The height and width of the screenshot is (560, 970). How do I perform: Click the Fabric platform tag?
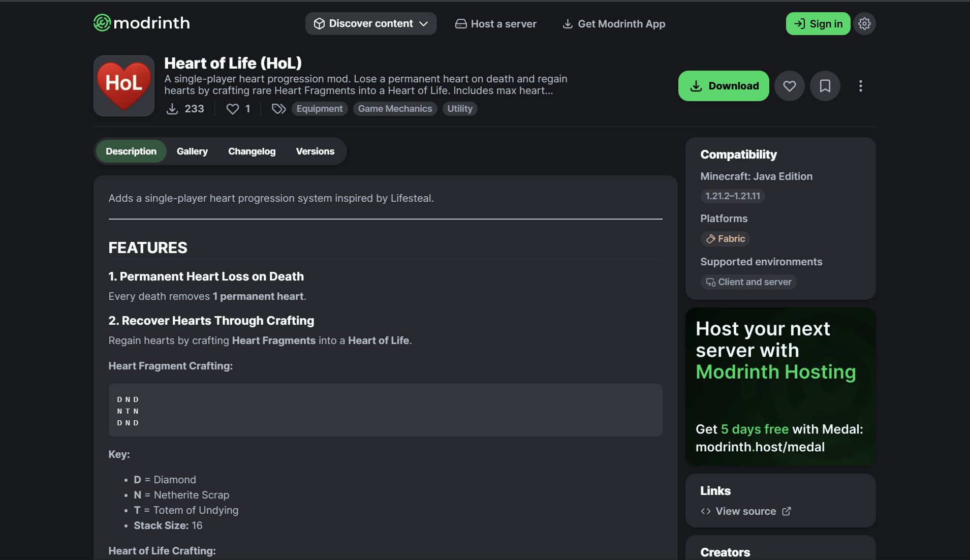click(x=725, y=239)
